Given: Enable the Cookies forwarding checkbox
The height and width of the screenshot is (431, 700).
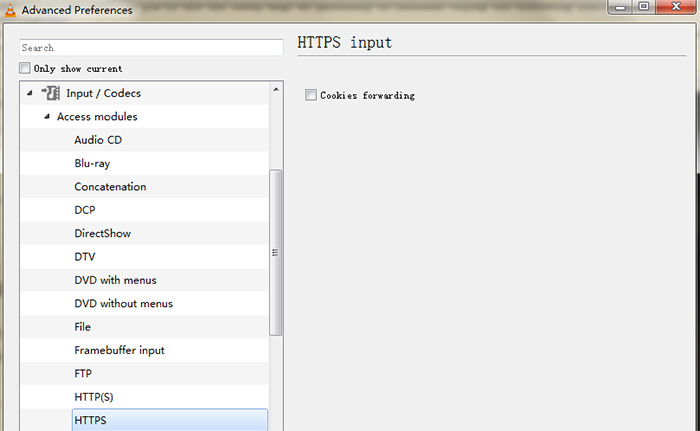Looking at the screenshot, I should coord(311,95).
